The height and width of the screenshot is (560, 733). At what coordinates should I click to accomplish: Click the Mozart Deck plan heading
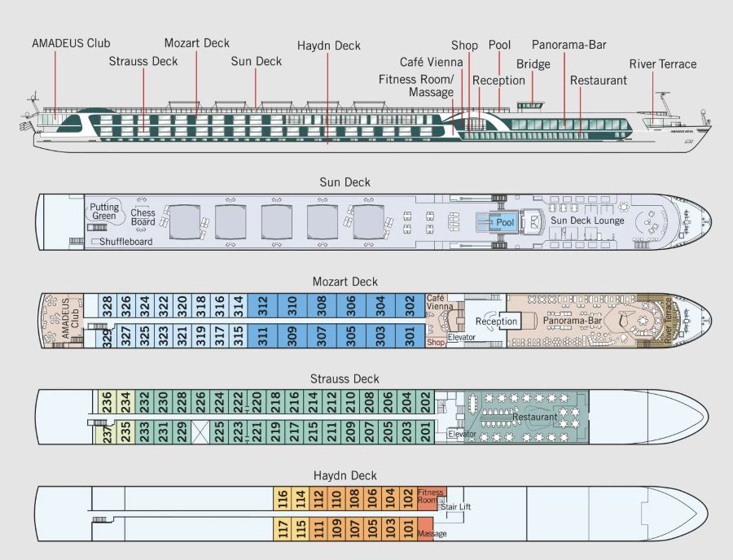coord(345,282)
